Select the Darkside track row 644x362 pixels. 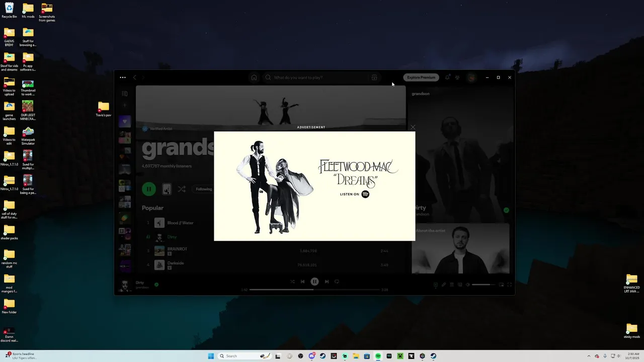click(x=272, y=264)
